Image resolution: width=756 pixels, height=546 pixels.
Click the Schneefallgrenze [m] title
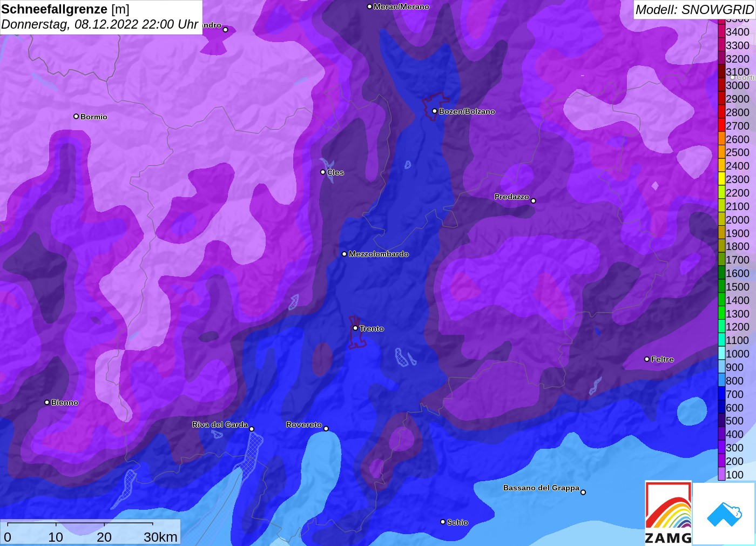(65, 9)
